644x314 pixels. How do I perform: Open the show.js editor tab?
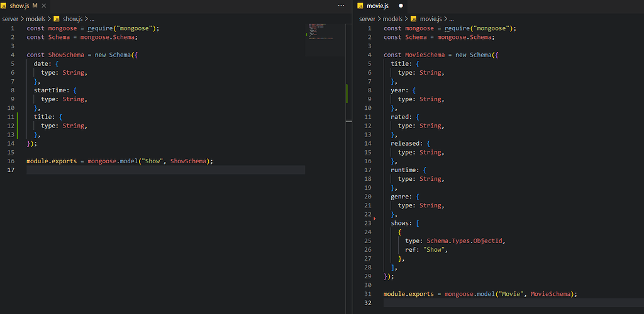(x=19, y=6)
